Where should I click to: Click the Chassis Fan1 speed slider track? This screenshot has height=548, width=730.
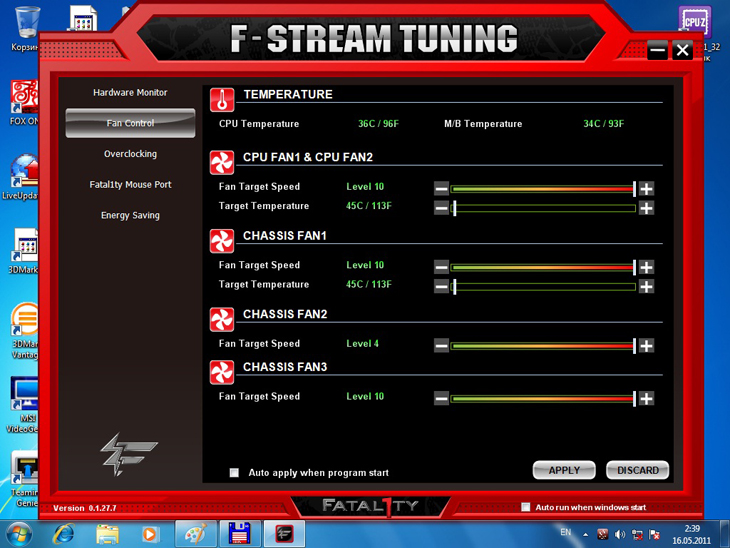[542, 267]
